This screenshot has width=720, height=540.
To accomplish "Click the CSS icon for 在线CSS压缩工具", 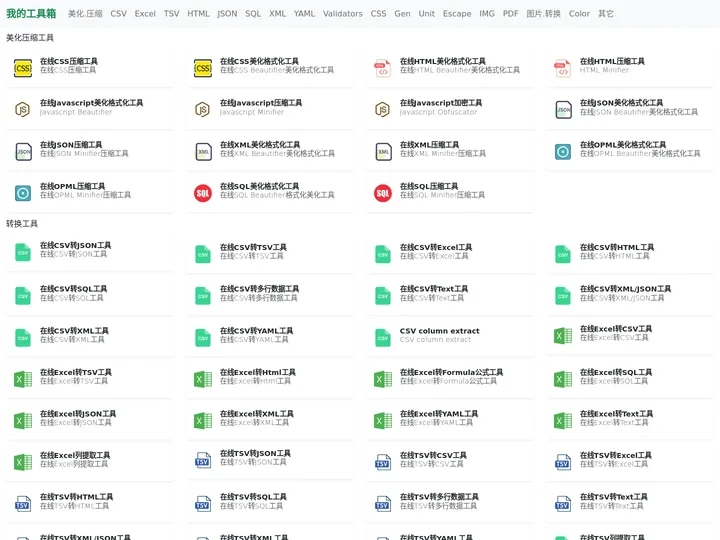I will point(22,68).
